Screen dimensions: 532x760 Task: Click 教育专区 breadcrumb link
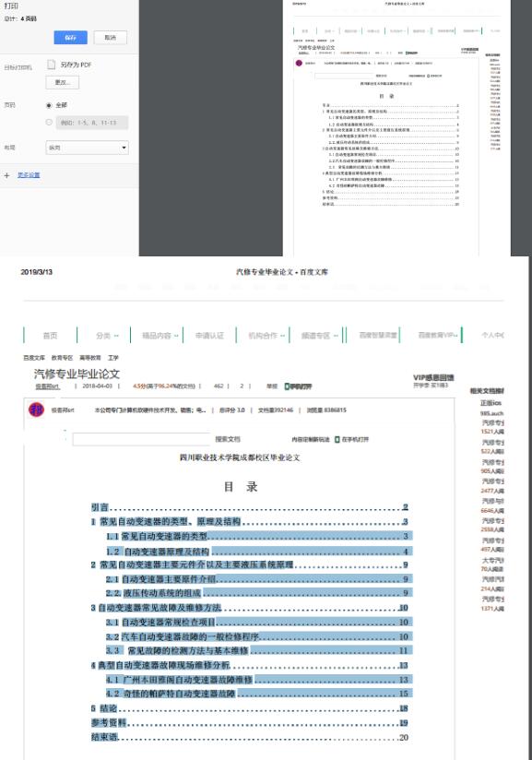[x=62, y=358]
